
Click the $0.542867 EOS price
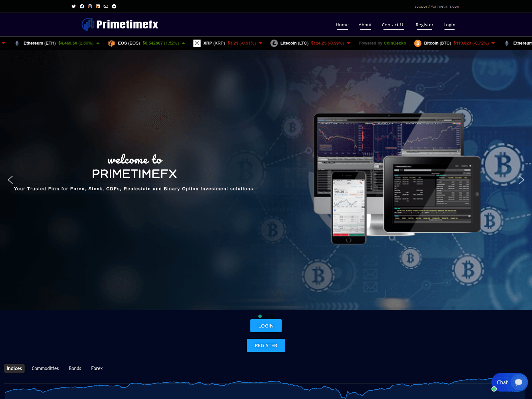153,43
